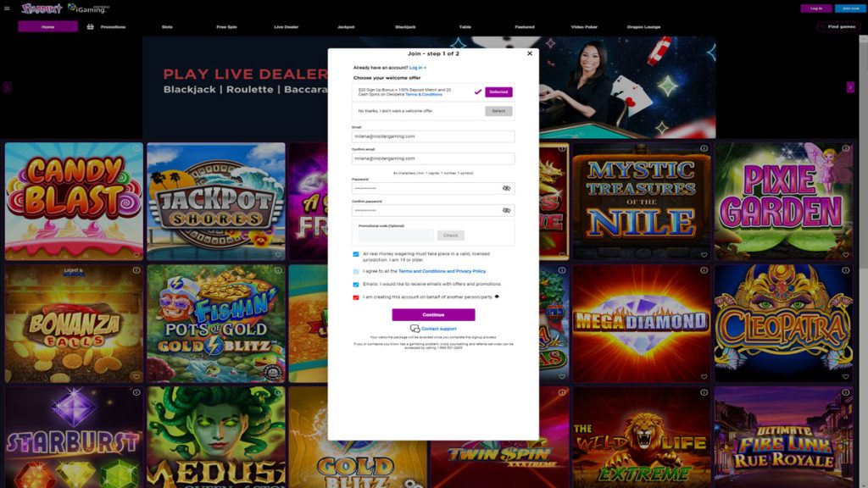The height and width of the screenshot is (488, 868).
Task: Open info icon on Candy Blast tile
Action: [136, 148]
